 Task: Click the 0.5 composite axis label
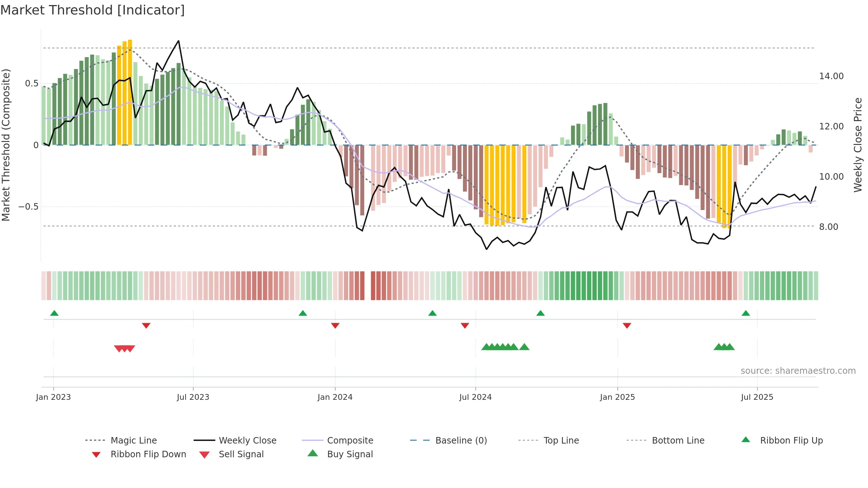tap(32, 84)
